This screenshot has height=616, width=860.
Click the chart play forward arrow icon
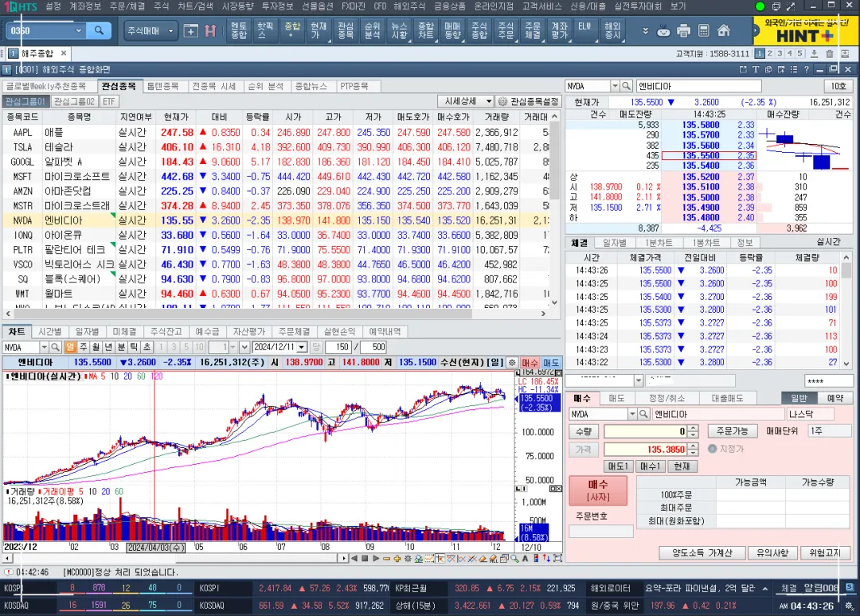[x=376, y=559]
